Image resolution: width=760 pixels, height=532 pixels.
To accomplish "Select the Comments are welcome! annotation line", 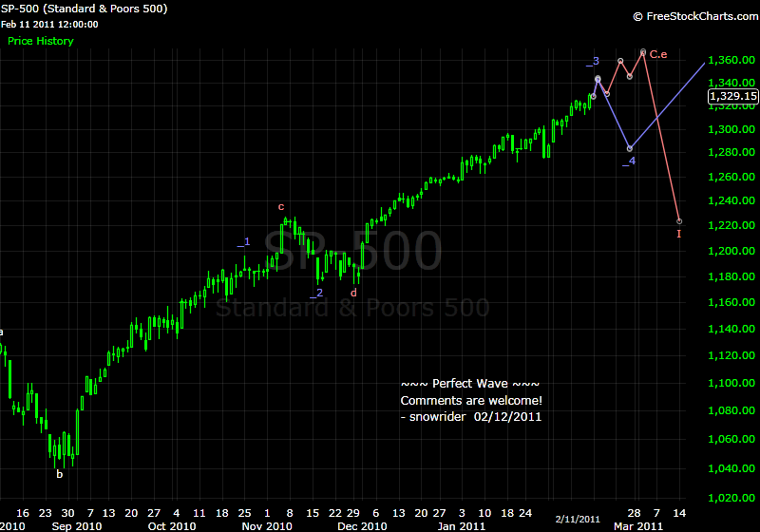I will [471, 401].
